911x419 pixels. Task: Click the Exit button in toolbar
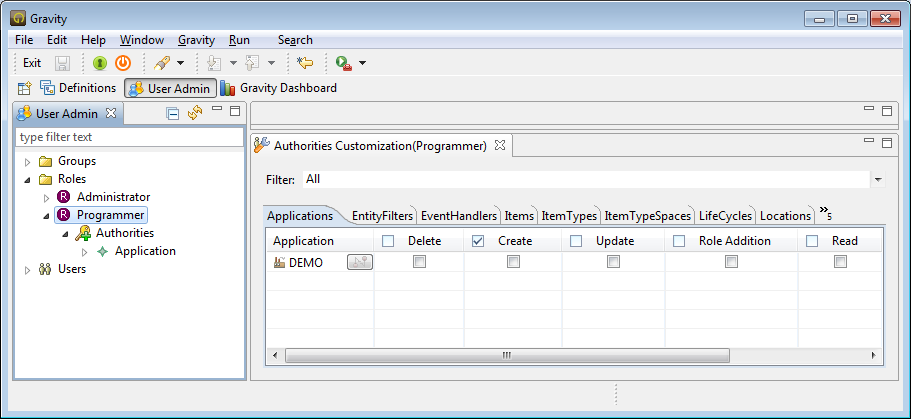[32, 63]
